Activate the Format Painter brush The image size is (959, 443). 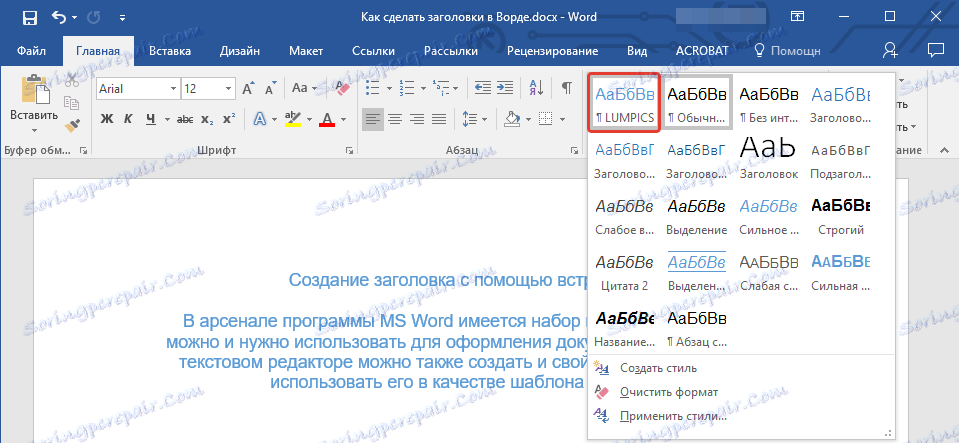(72, 124)
